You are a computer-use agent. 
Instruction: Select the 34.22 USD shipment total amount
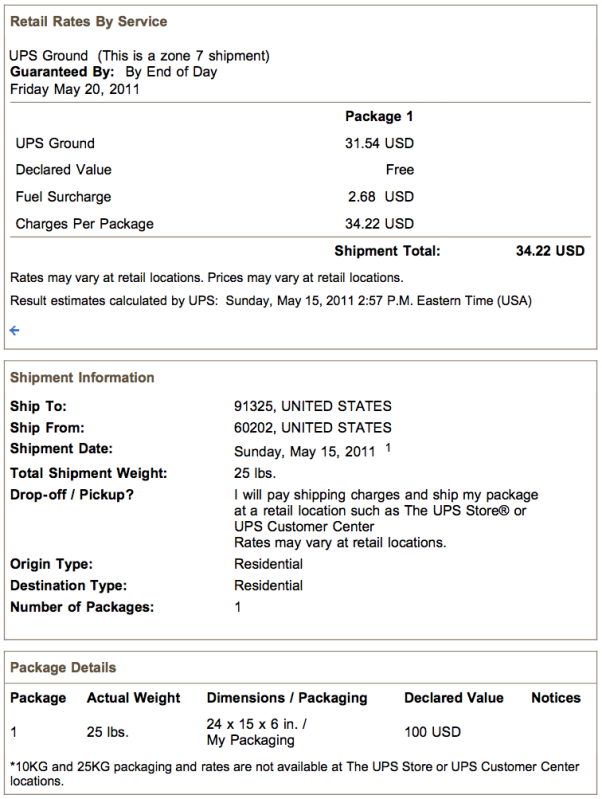click(x=550, y=251)
